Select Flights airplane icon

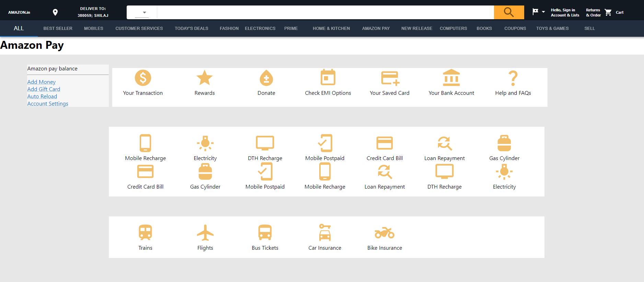(205, 233)
